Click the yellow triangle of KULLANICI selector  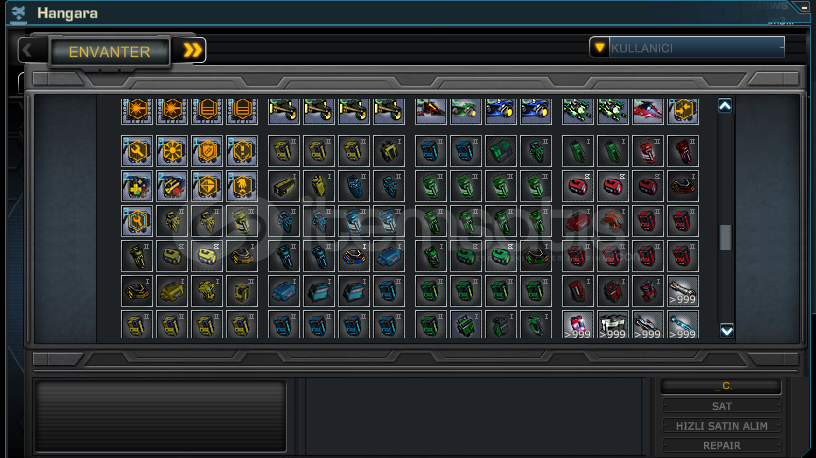[x=600, y=48]
